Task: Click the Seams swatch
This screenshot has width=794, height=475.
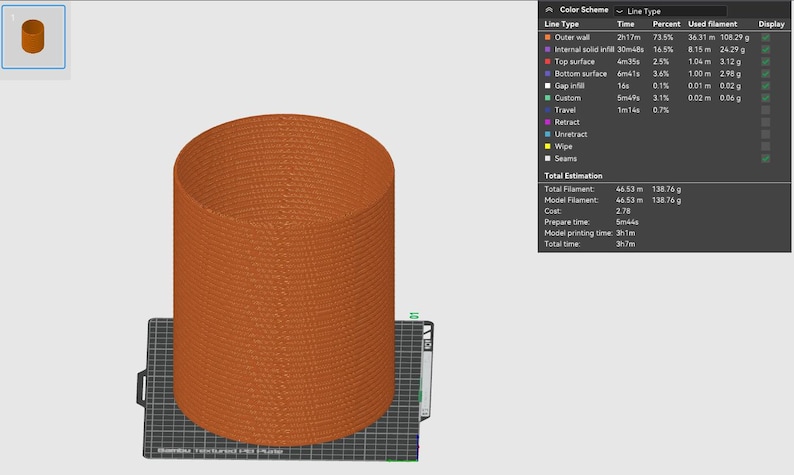Action: click(547, 159)
